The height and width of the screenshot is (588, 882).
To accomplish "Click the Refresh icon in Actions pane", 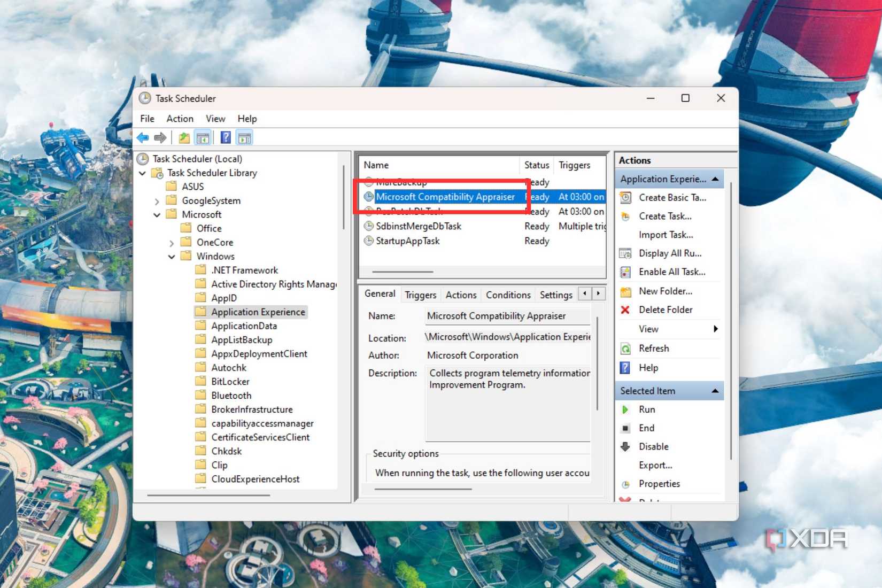I will click(625, 348).
